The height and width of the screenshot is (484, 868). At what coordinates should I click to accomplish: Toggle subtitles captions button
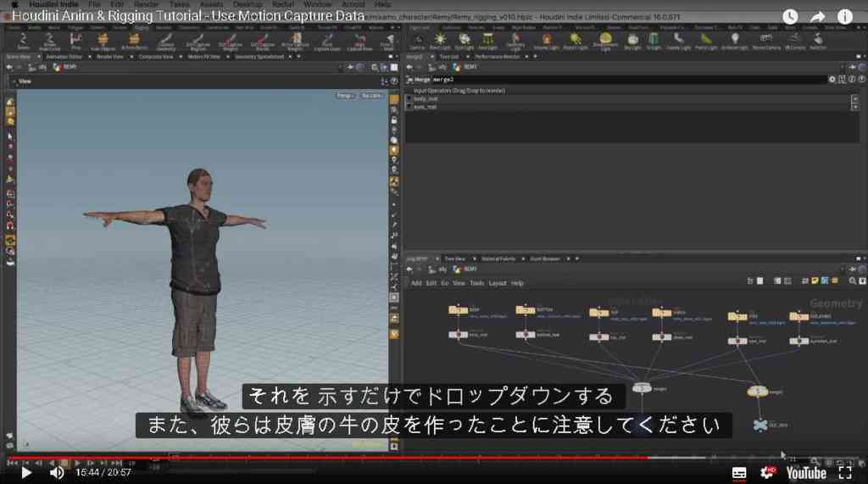click(x=739, y=472)
